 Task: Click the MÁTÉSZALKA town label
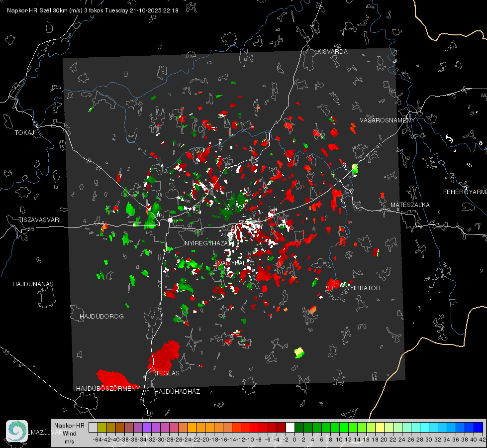pyautogui.click(x=410, y=205)
